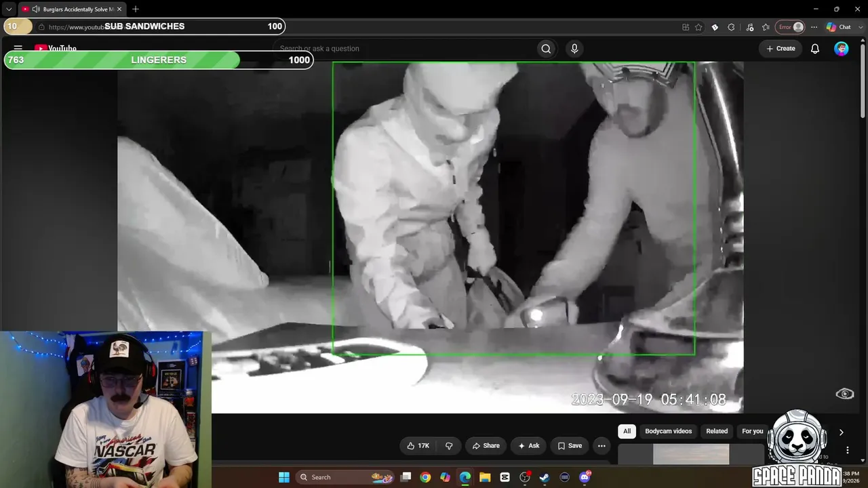Screen dimensions: 868x488
Task: Click the YouTube search magnifier button
Action: [546, 49]
